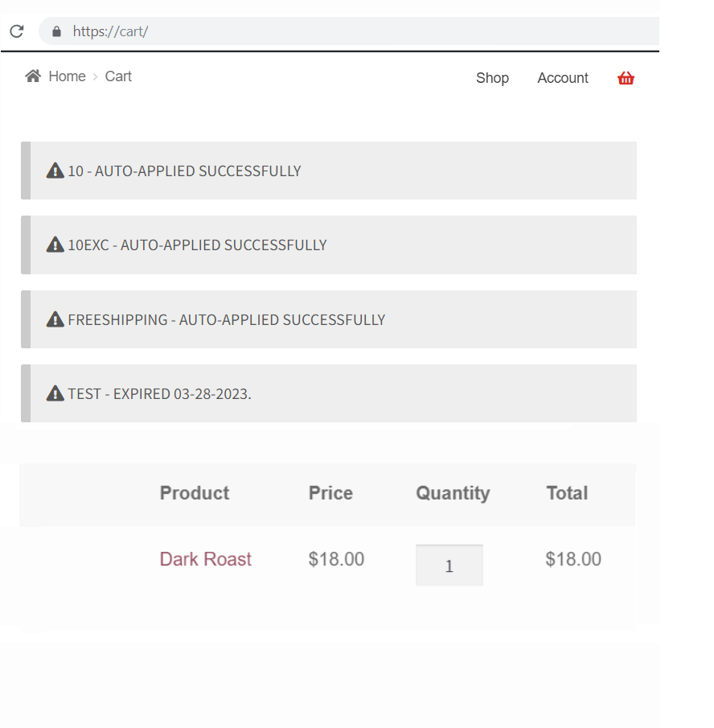Focus the https://cart/ address bar
The width and height of the screenshot is (714, 728).
click(349, 31)
